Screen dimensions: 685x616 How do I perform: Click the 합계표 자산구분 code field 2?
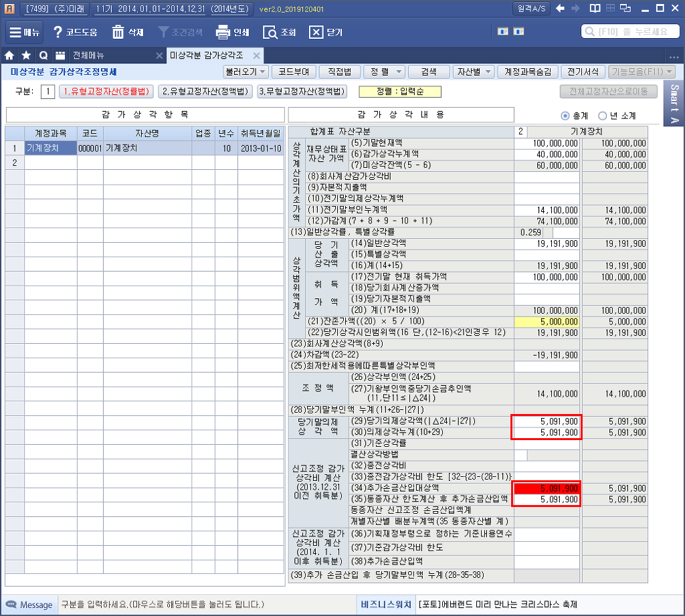click(520, 132)
